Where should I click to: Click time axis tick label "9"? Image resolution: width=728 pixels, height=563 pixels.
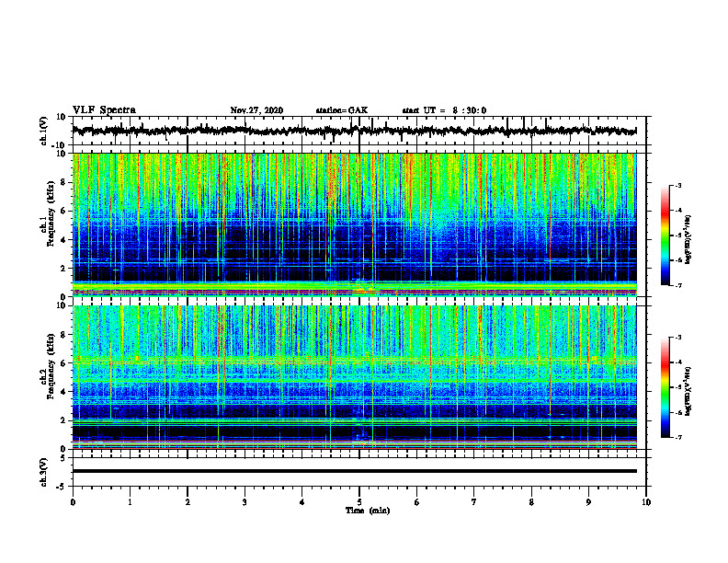pos(588,502)
